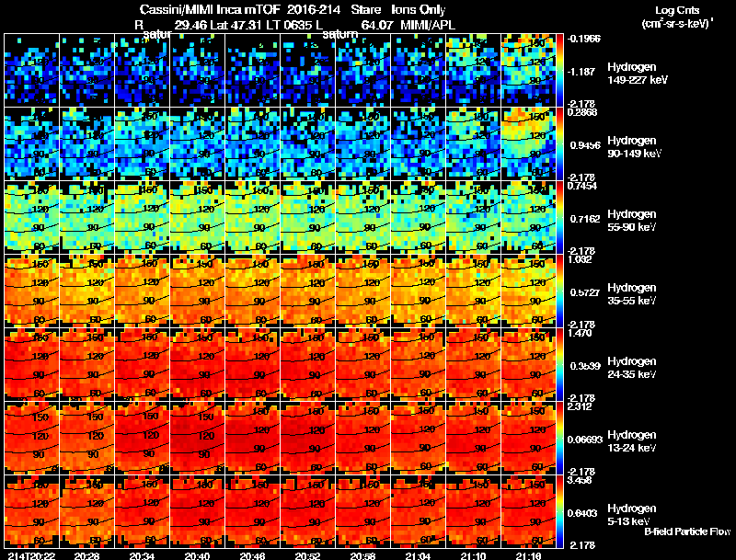Open the 55-90 keV panel for 20:46
Screen dimensions: 736x560
pos(252,218)
